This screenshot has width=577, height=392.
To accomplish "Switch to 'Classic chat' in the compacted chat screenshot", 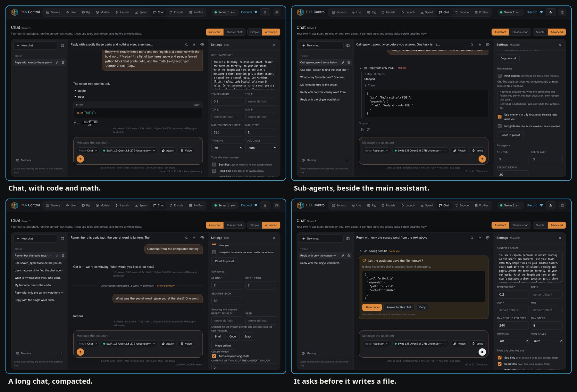I will point(234,225).
